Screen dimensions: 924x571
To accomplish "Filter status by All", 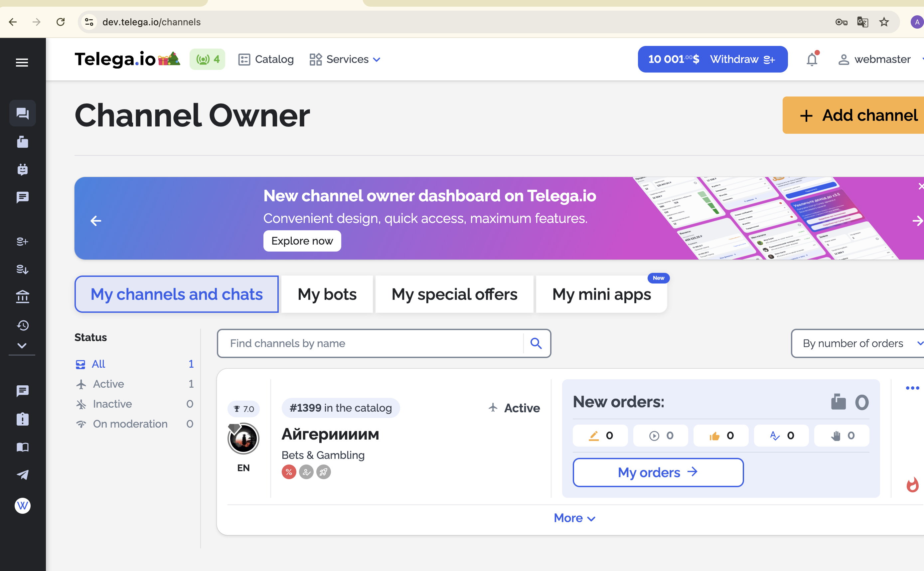I will click(x=134, y=364).
